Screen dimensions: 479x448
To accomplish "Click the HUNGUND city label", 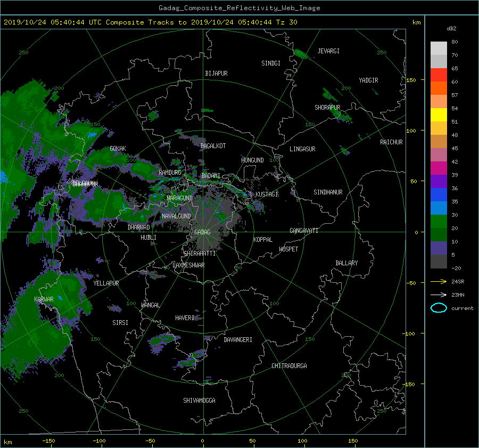I will [x=252, y=160].
